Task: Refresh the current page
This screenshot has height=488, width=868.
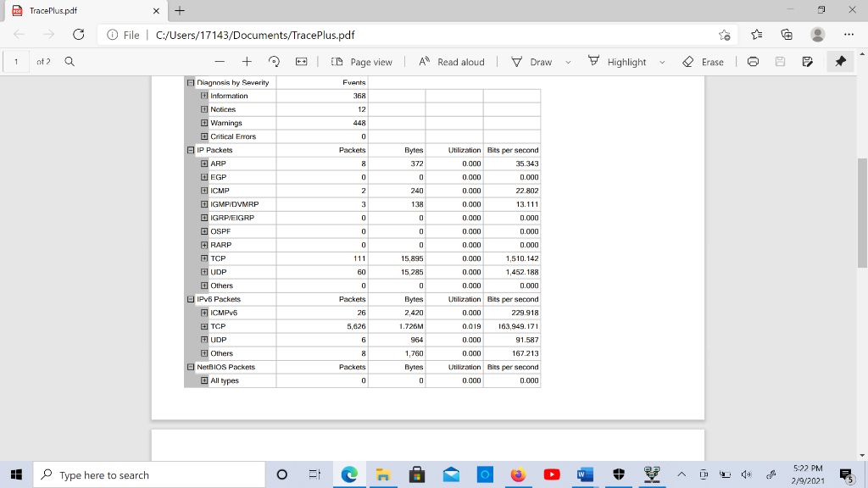Action: [78, 35]
